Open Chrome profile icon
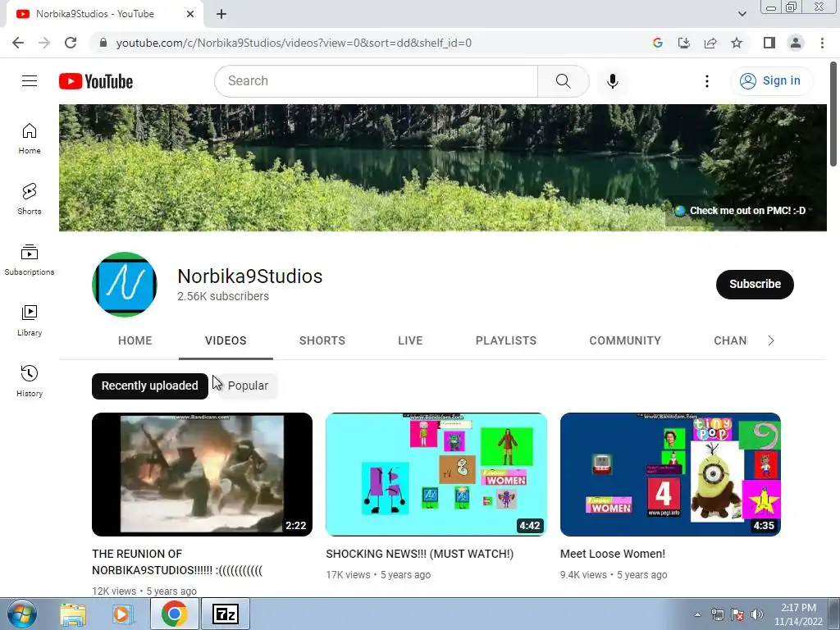This screenshot has height=630, width=840. (x=796, y=43)
